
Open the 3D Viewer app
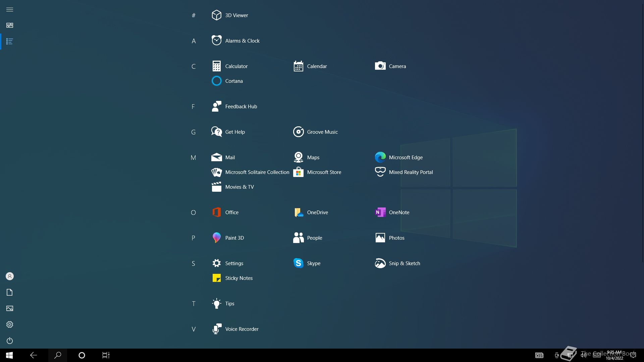coord(230,15)
